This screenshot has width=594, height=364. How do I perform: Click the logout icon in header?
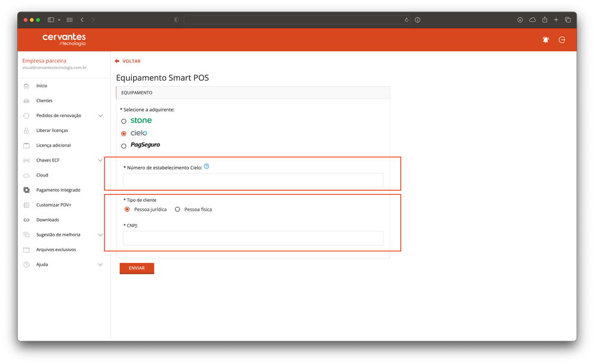pos(562,40)
